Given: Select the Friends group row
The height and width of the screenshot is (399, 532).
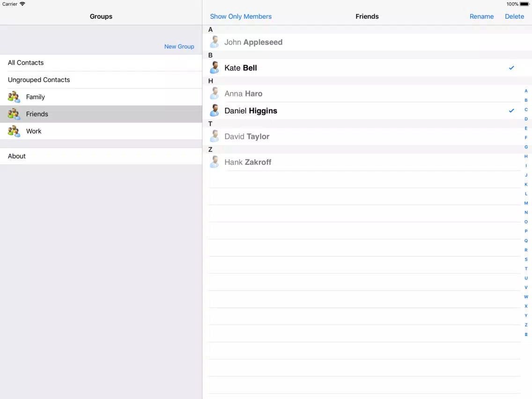Looking at the screenshot, I should pos(101,114).
